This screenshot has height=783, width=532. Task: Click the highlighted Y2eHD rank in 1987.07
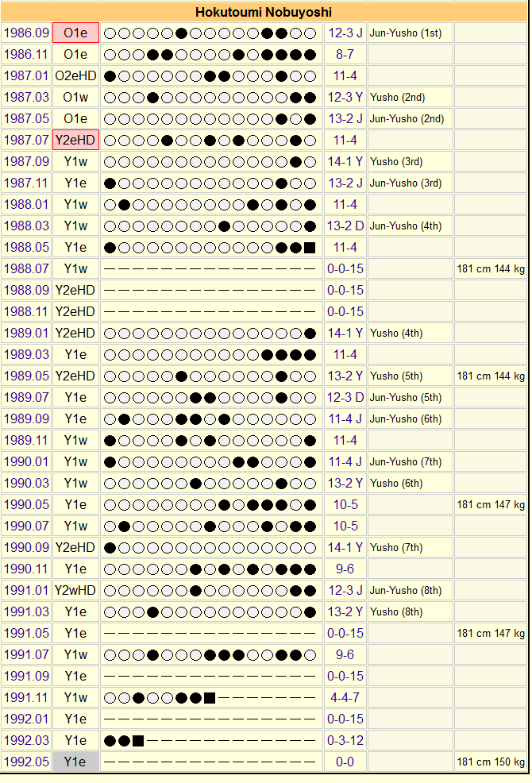[76, 141]
